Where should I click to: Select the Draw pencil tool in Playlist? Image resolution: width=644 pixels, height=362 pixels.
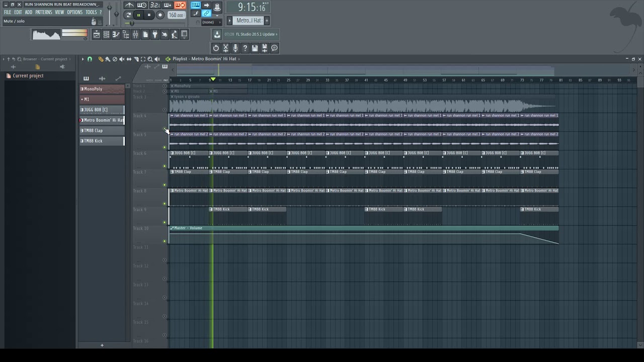tap(101, 59)
